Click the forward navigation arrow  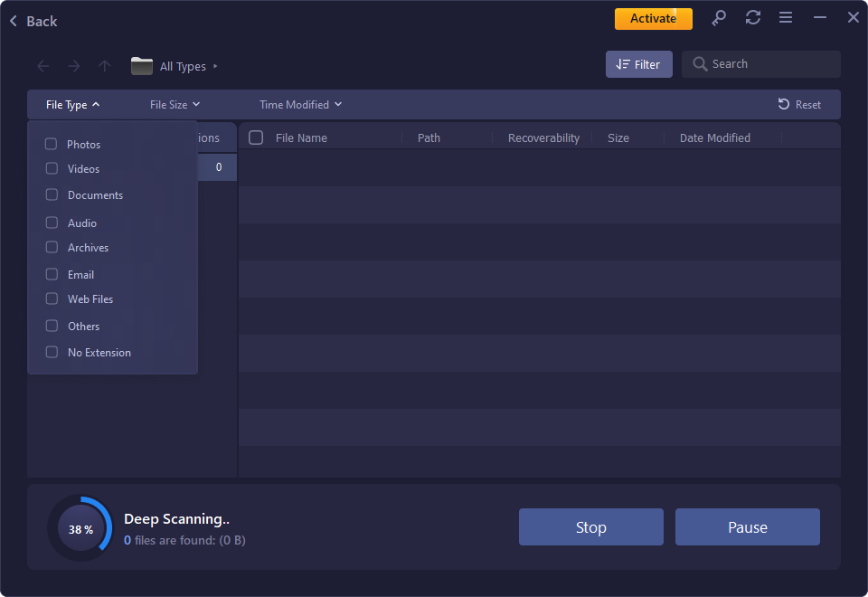[x=73, y=65]
